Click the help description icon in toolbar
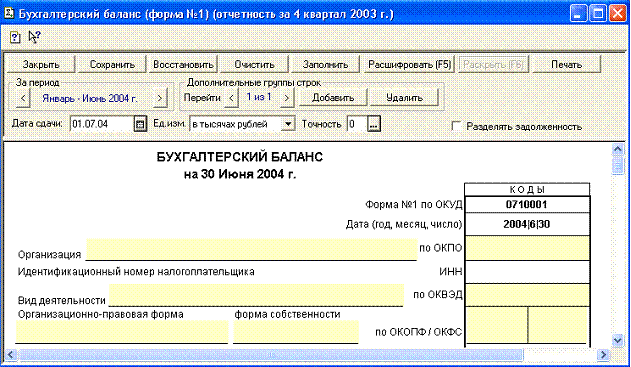The height and width of the screenshot is (367, 631). point(15,38)
